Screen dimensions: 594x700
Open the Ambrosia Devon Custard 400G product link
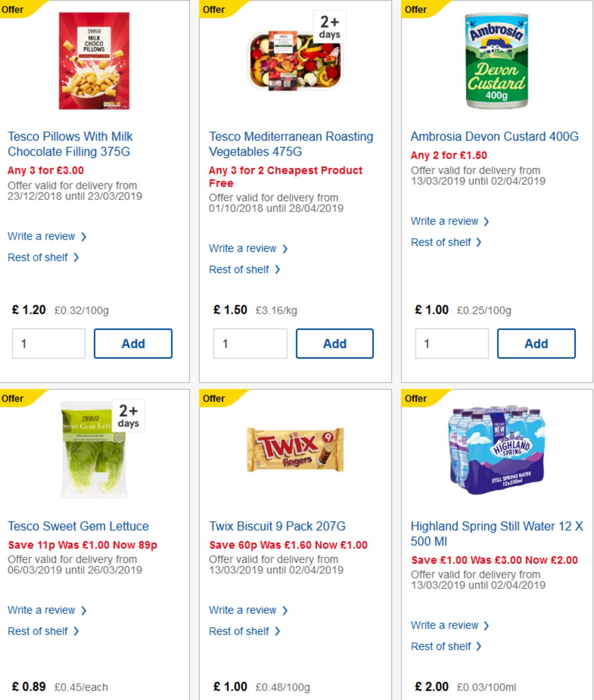tap(494, 137)
